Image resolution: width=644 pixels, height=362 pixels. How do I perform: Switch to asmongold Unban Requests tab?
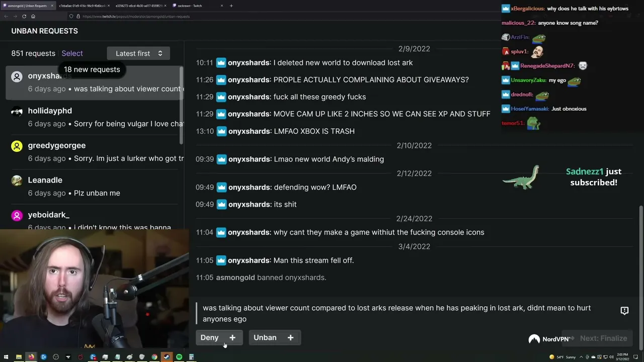click(28, 6)
